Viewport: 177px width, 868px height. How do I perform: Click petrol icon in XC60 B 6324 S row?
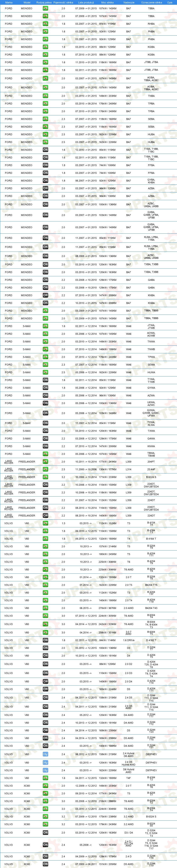[45, 817]
